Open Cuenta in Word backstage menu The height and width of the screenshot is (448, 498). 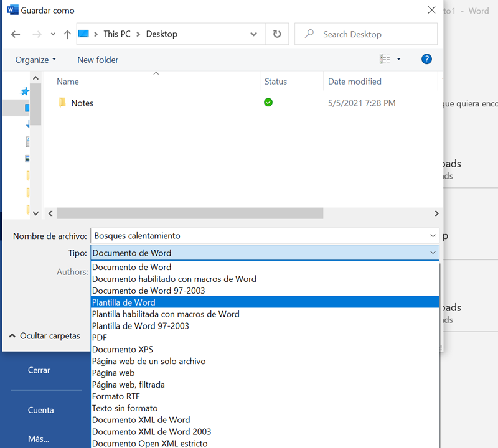tap(40, 410)
